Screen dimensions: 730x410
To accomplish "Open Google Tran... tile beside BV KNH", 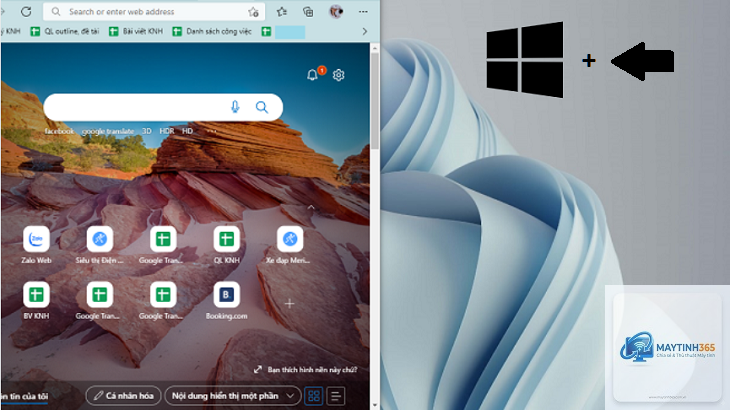I will coord(100,301).
